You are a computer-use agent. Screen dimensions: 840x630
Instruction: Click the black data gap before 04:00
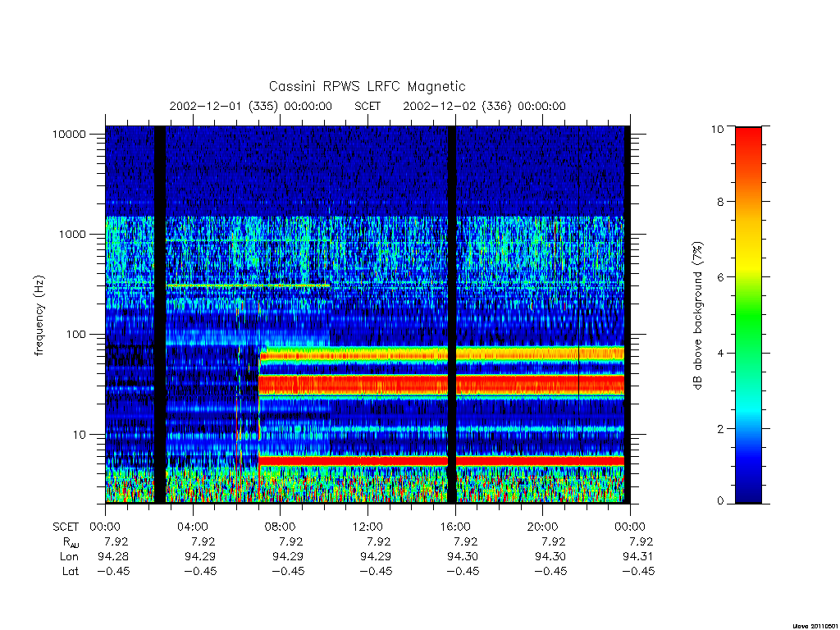[160, 314]
